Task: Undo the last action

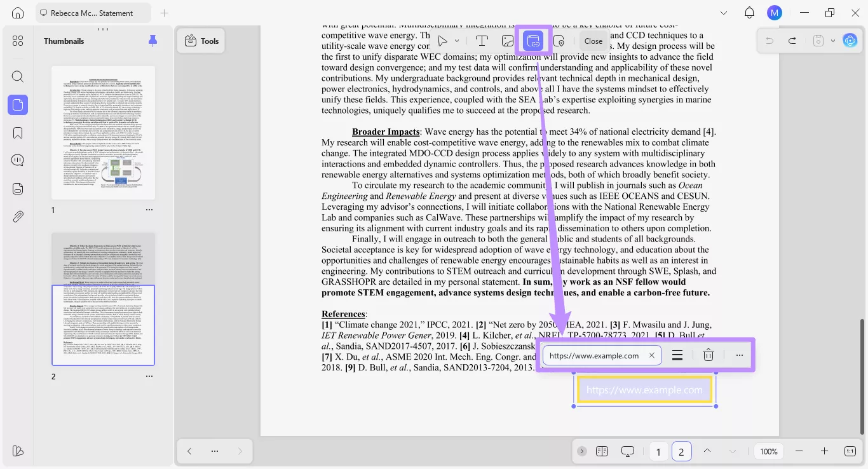Action: pyautogui.click(x=770, y=41)
